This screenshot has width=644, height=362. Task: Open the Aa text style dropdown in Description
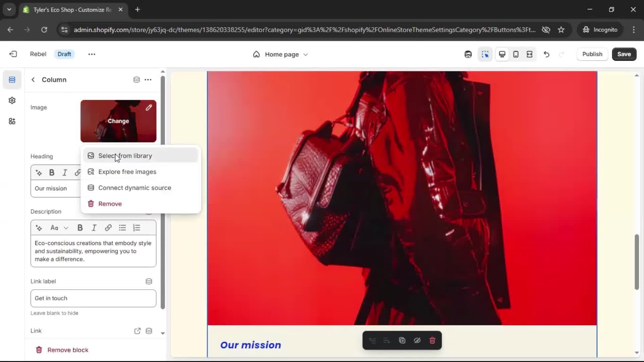[59, 228]
